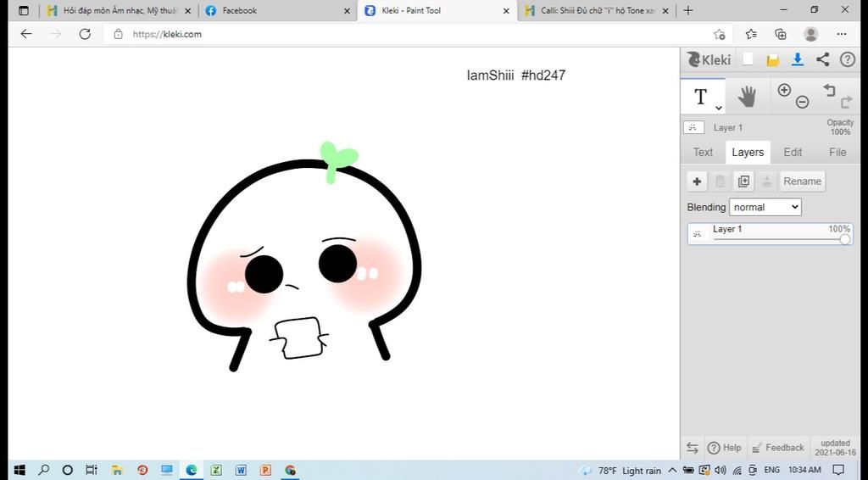Select the Layer 1 thumbnail in layer list

pyautogui.click(x=698, y=233)
